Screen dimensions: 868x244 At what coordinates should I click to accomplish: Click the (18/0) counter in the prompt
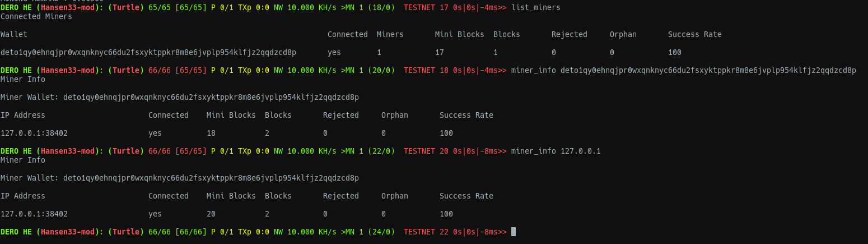(x=381, y=7)
